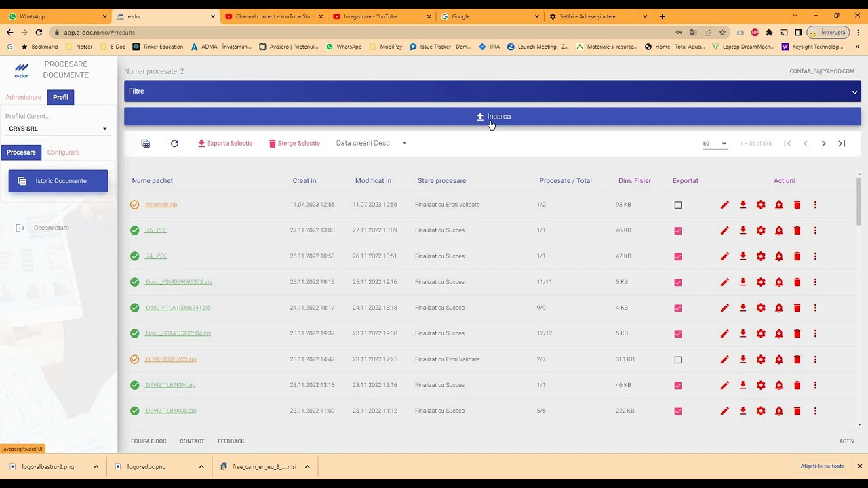Toggle Exportat checkbox for Docu_FCTA10332504.zip

pos(678,334)
